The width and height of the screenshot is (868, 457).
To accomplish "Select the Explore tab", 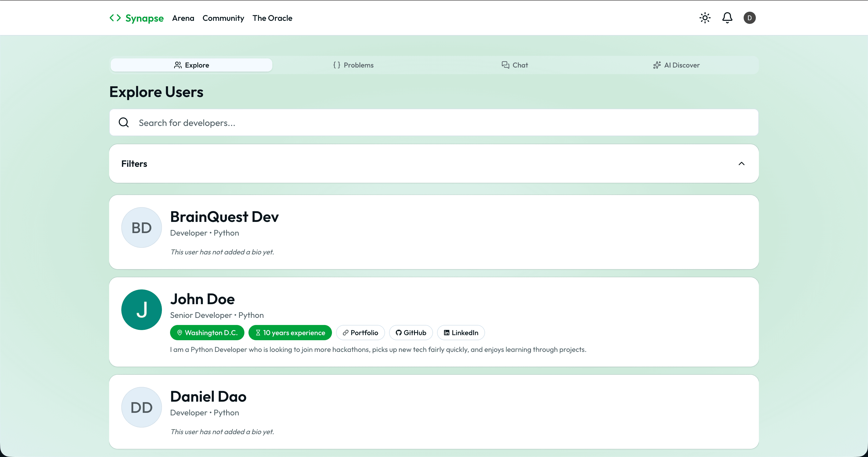I will (191, 65).
